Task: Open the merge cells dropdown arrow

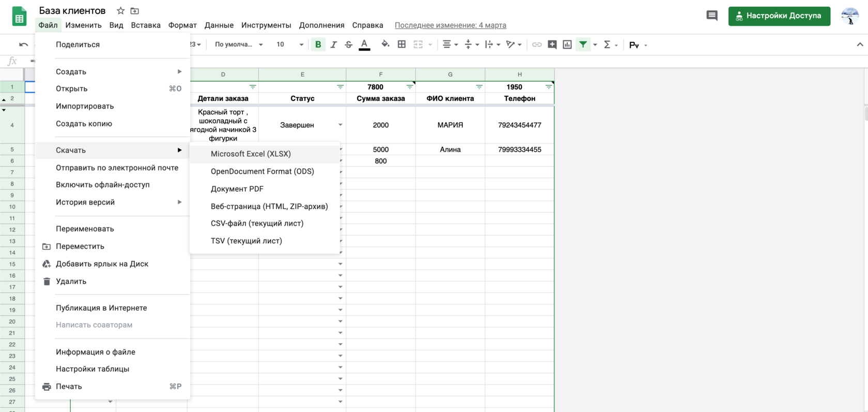Action: [430, 45]
